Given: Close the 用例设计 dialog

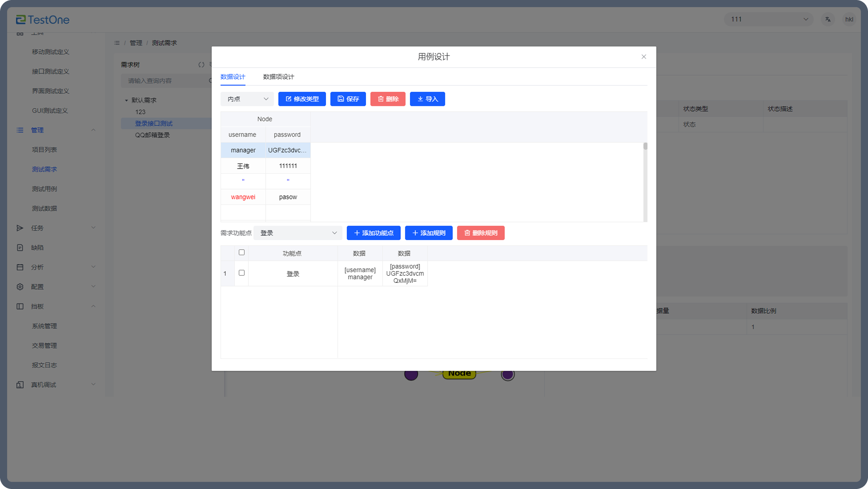Looking at the screenshot, I should click(643, 57).
